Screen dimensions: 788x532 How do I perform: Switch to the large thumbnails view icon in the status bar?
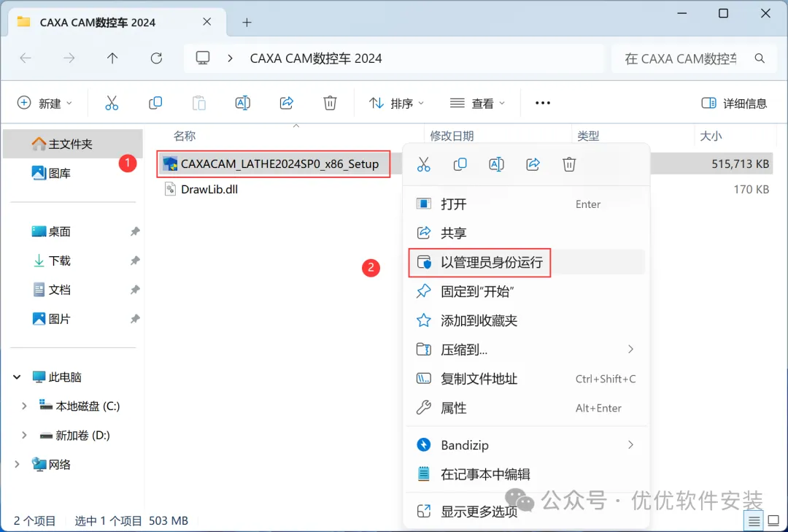point(774,521)
